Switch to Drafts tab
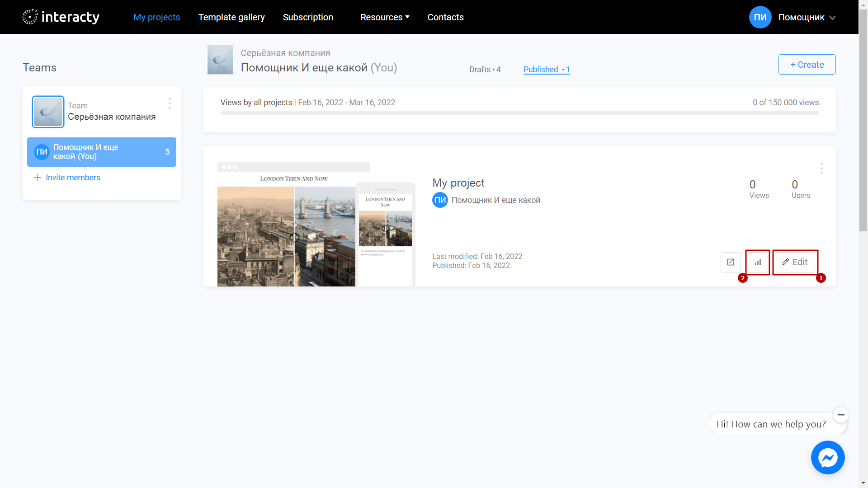Viewport: 868px width, 488px height. coord(485,69)
